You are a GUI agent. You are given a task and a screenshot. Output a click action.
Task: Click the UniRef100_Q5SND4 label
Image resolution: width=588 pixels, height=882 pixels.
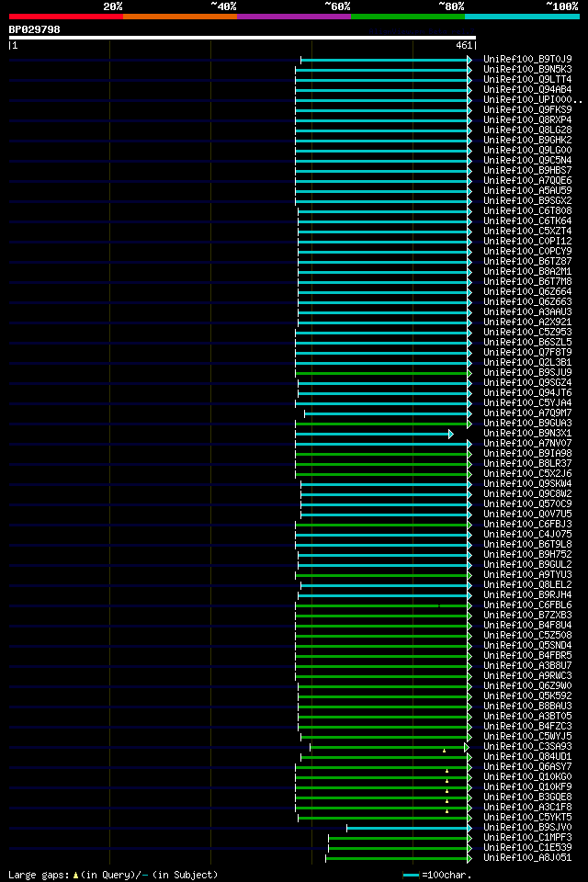[527, 646]
